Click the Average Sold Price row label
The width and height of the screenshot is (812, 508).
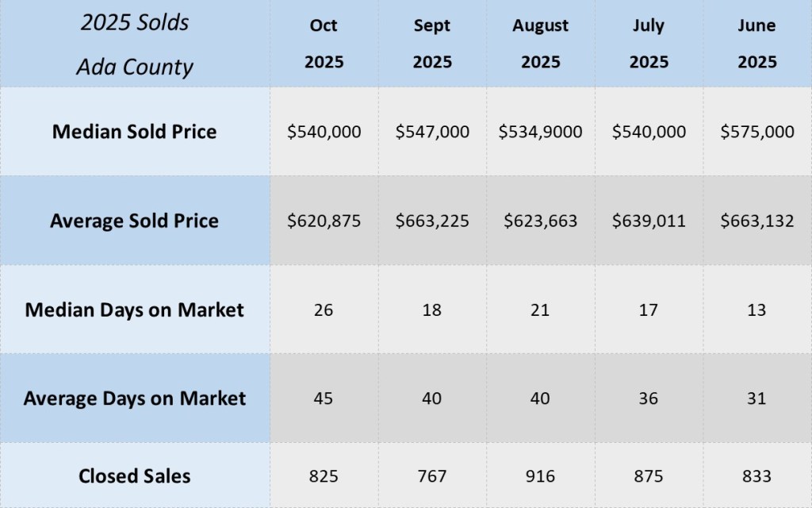click(x=134, y=221)
